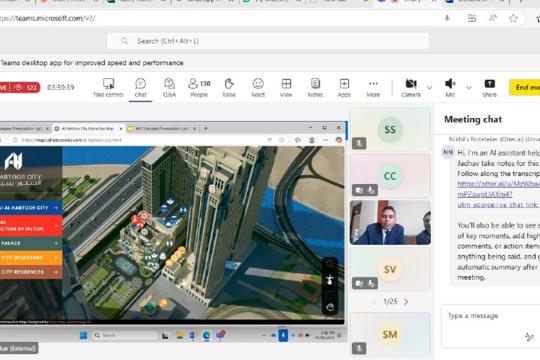Click the Teams search box
The height and width of the screenshot is (360, 540).
(268, 41)
